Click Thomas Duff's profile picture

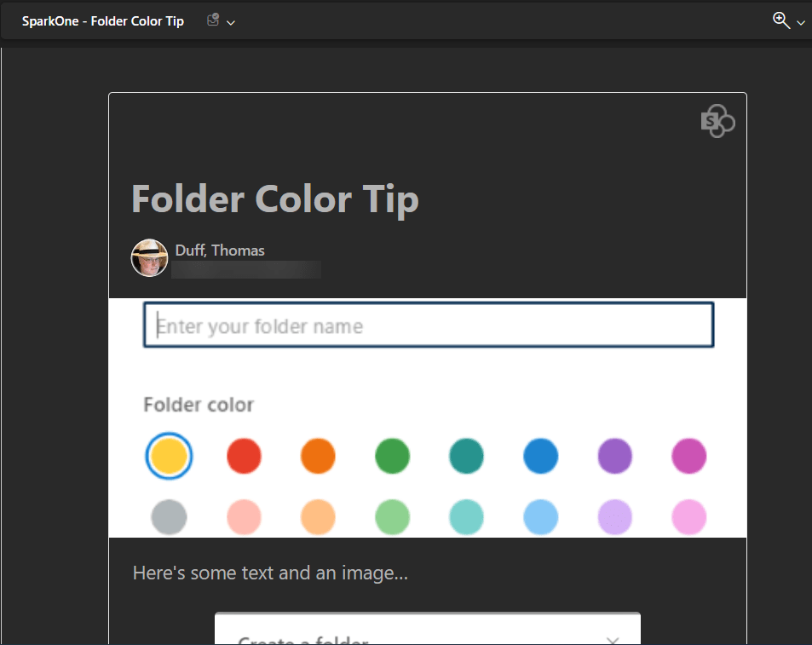(149, 257)
